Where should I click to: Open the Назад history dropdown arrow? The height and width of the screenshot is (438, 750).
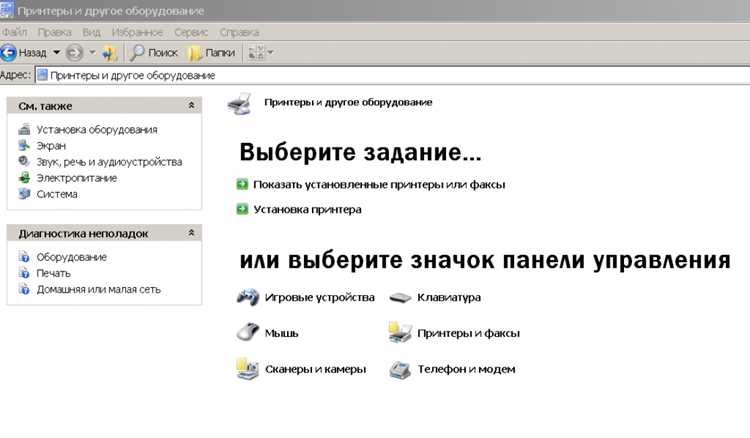point(56,52)
